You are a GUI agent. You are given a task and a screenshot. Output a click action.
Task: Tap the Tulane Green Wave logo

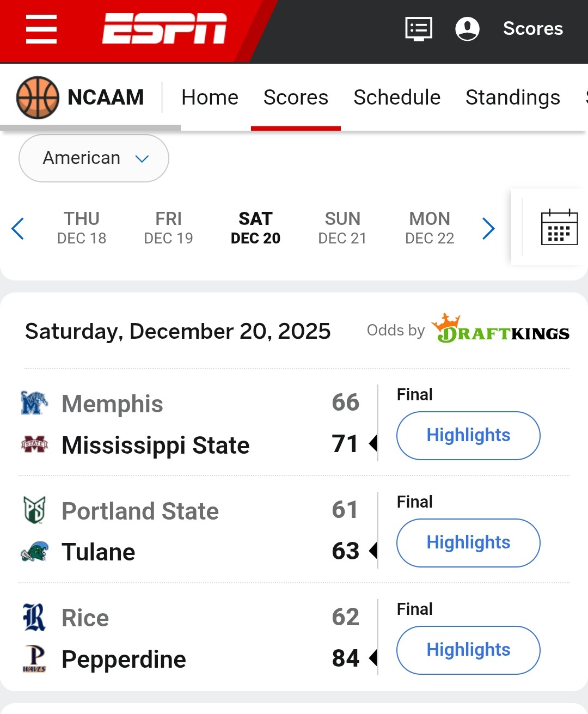click(x=34, y=552)
